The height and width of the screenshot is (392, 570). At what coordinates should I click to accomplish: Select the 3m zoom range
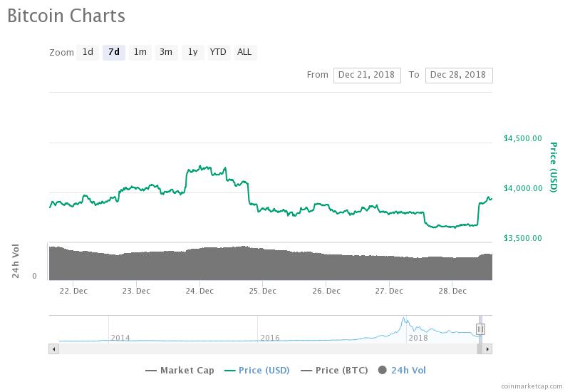[x=166, y=52]
